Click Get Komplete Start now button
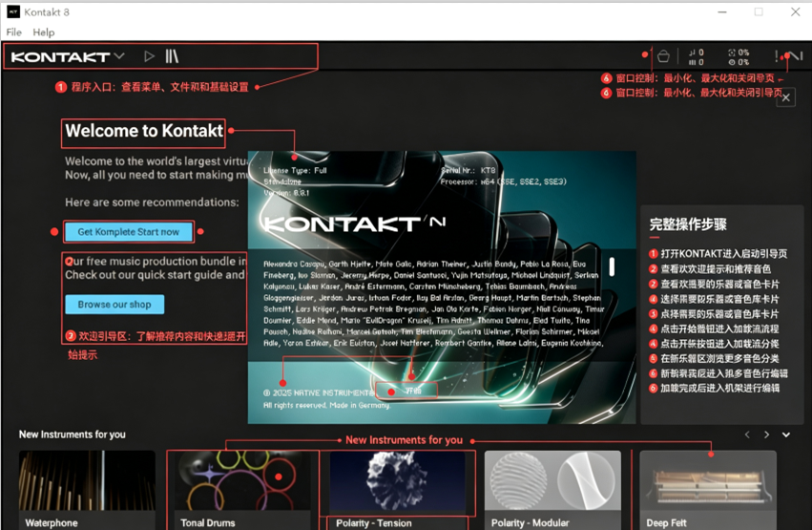The image size is (812, 530). [129, 232]
